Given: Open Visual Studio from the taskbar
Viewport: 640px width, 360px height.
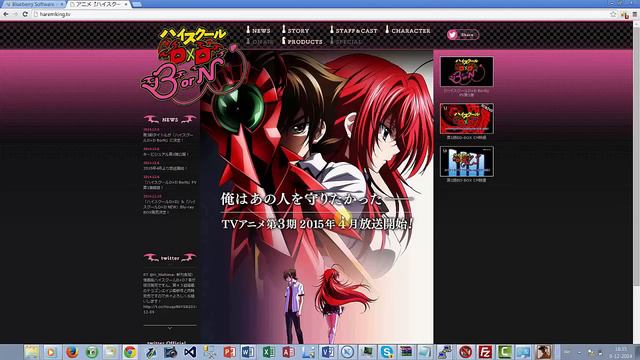Looking at the screenshot, I should [x=190, y=352].
